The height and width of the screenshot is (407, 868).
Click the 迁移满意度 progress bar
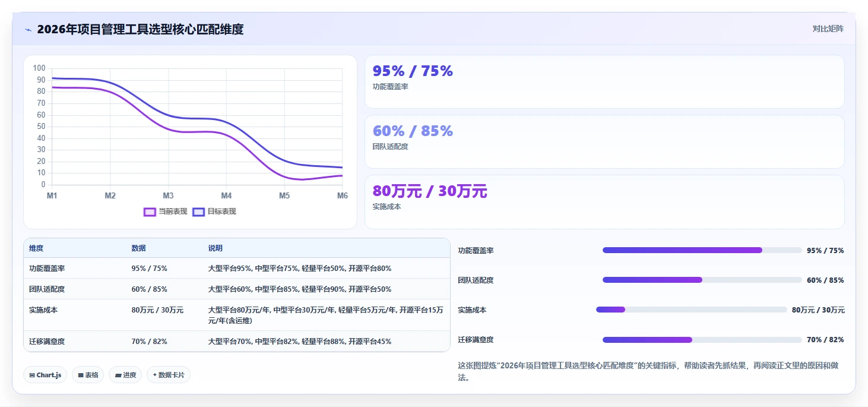coord(702,340)
